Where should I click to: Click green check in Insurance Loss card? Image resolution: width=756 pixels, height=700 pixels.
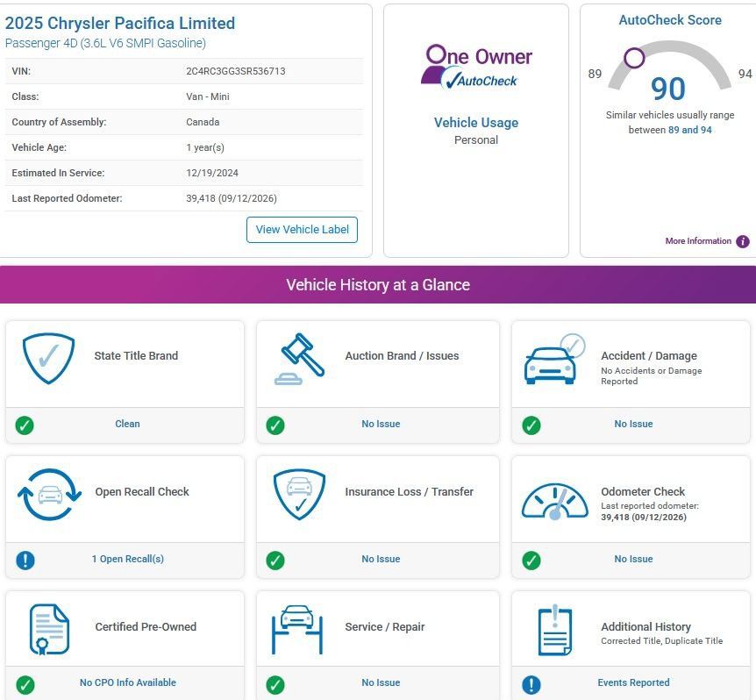(x=275, y=561)
